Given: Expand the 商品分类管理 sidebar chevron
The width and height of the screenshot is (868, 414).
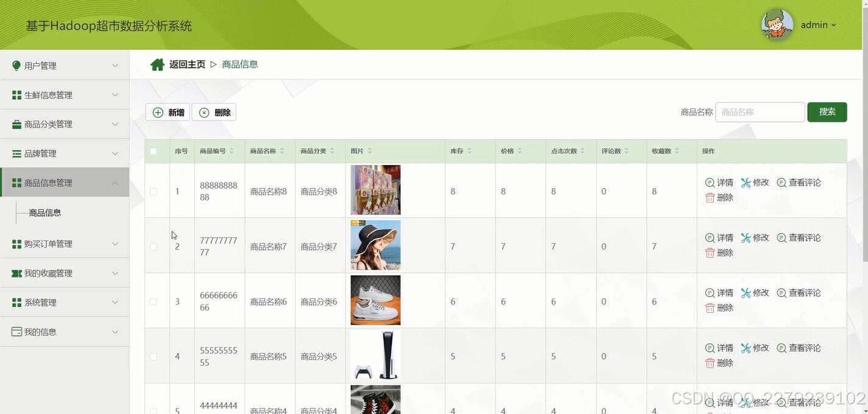Looking at the screenshot, I should point(115,124).
